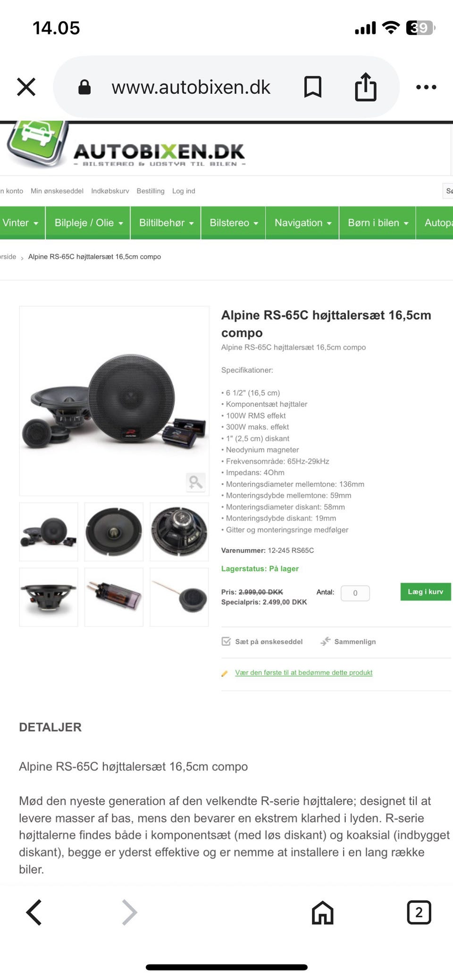Expand the Bilstereo menu dropdown
The image size is (453, 980).
pyautogui.click(x=234, y=223)
